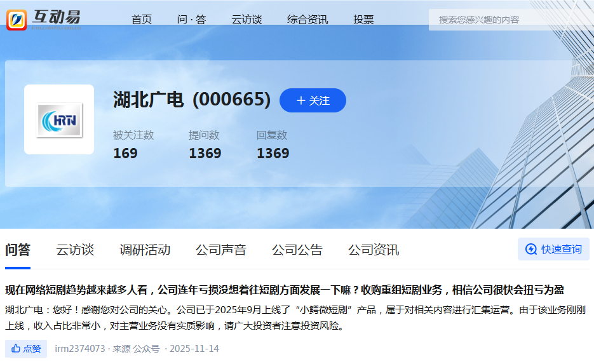Screen dimensions: 594x364
Task: Follow 湖北广电 with the 关注 button
Action: pos(313,100)
